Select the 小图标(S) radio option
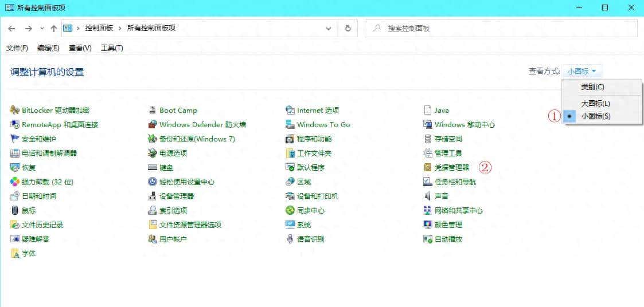This screenshot has width=644, height=307. [595, 116]
